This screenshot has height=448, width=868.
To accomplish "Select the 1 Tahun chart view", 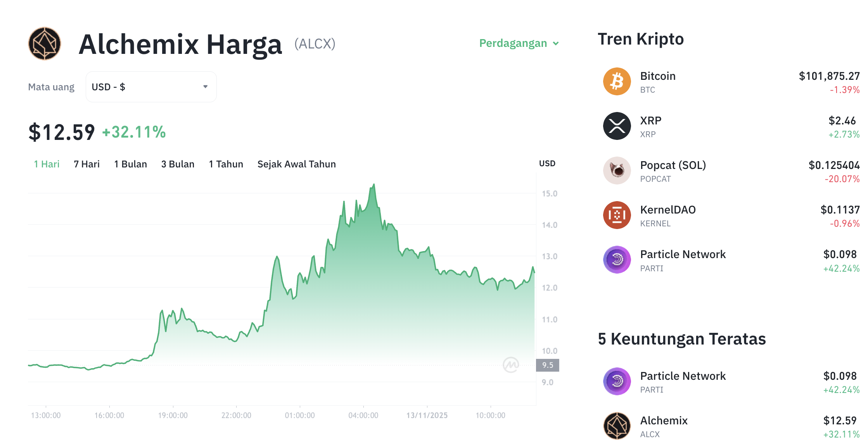I will 226,164.
